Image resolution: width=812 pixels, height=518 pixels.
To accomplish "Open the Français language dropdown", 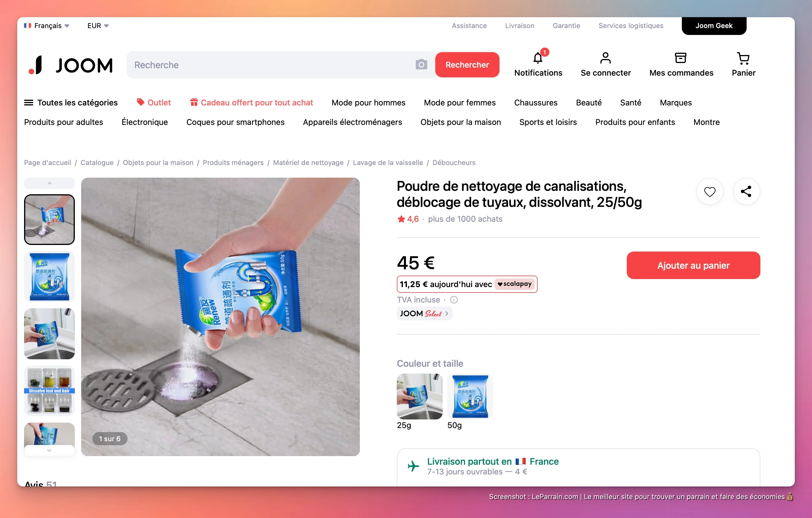I will pyautogui.click(x=47, y=25).
